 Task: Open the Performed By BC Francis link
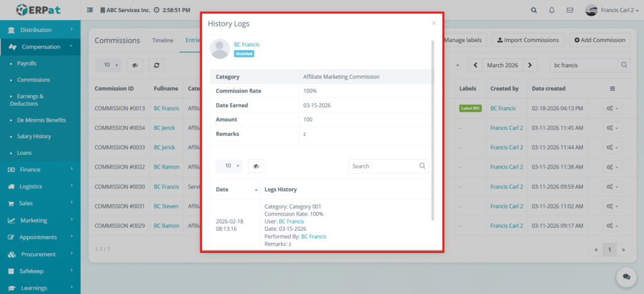(313, 237)
